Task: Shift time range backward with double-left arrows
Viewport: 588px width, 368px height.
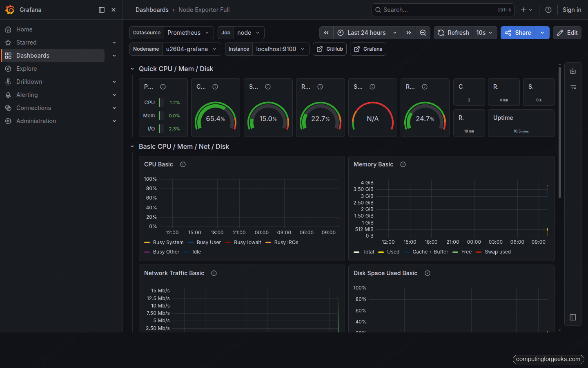Action: [x=326, y=33]
